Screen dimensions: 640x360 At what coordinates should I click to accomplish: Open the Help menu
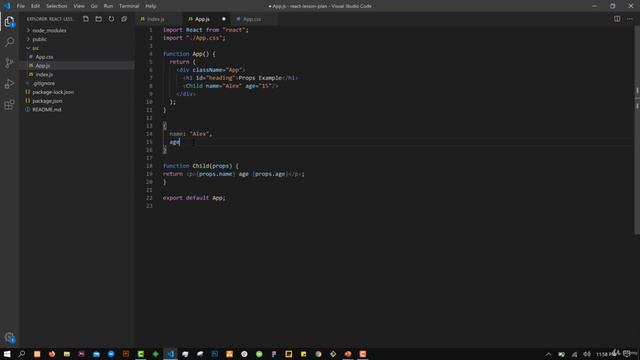click(151, 6)
